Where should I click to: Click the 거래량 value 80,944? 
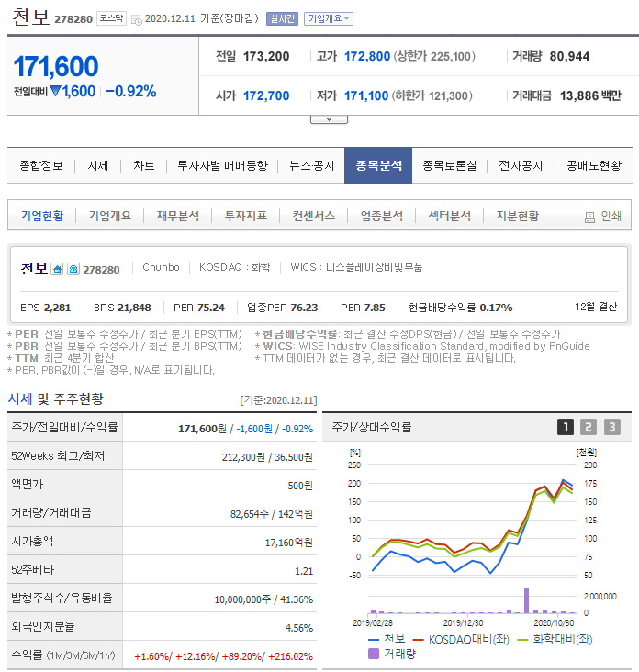pyautogui.click(x=569, y=56)
